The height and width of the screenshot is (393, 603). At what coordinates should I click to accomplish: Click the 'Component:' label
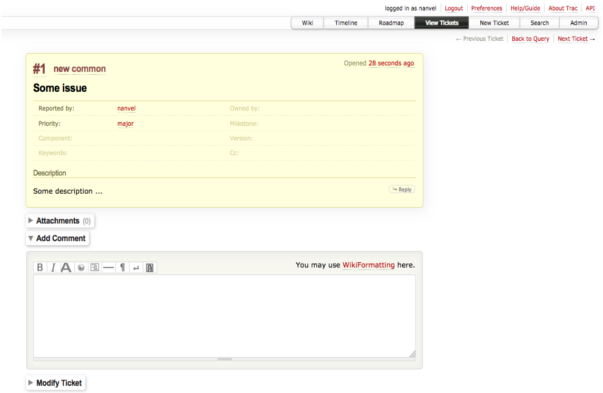point(55,138)
